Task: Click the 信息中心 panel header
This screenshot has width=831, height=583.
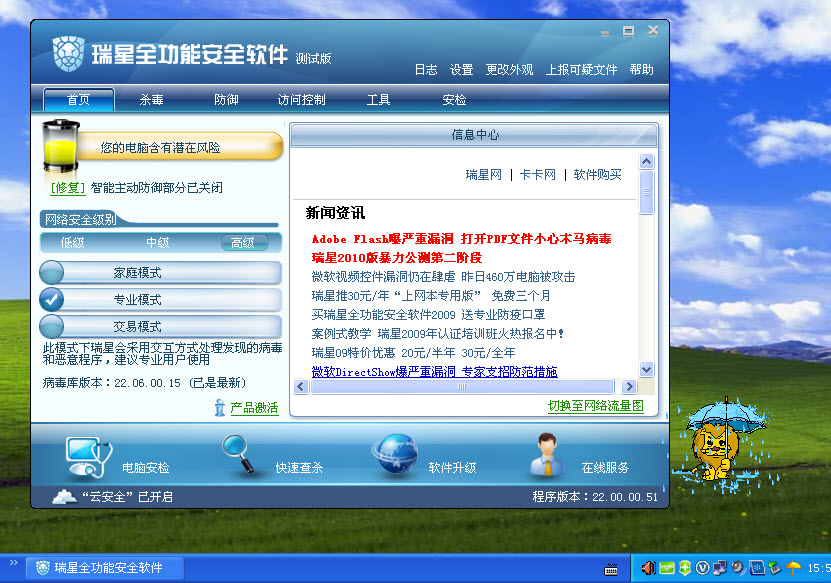Action: [x=474, y=135]
